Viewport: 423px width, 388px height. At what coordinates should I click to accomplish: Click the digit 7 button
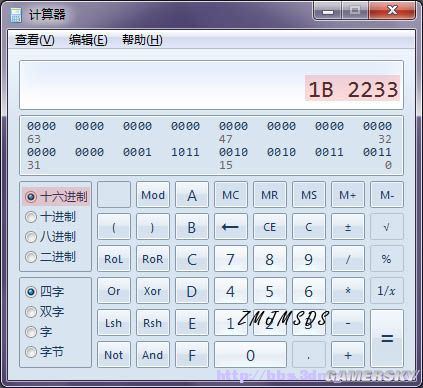(x=231, y=259)
